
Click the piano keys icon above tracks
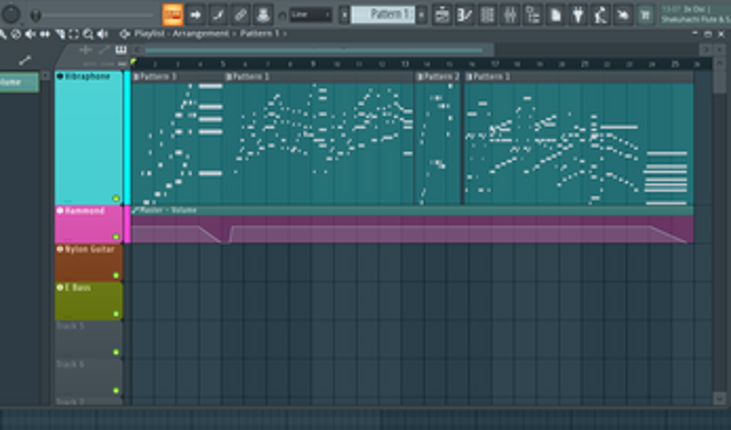click(x=121, y=49)
